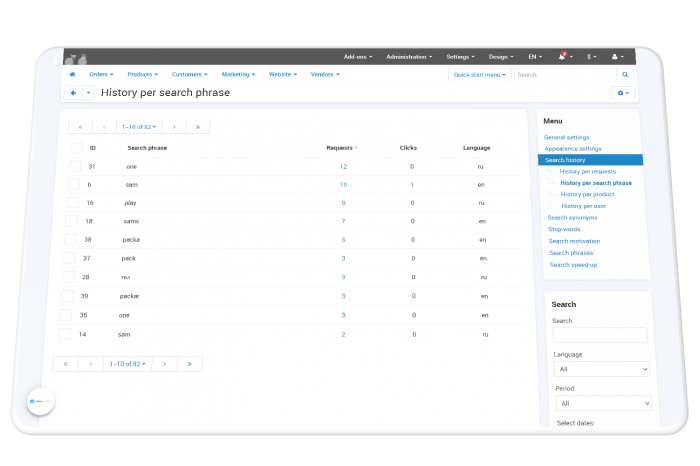Image resolution: width=700 pixels, height=466 pixels.
Task: Select all rows with header checkbox
Action: (76, 148)
